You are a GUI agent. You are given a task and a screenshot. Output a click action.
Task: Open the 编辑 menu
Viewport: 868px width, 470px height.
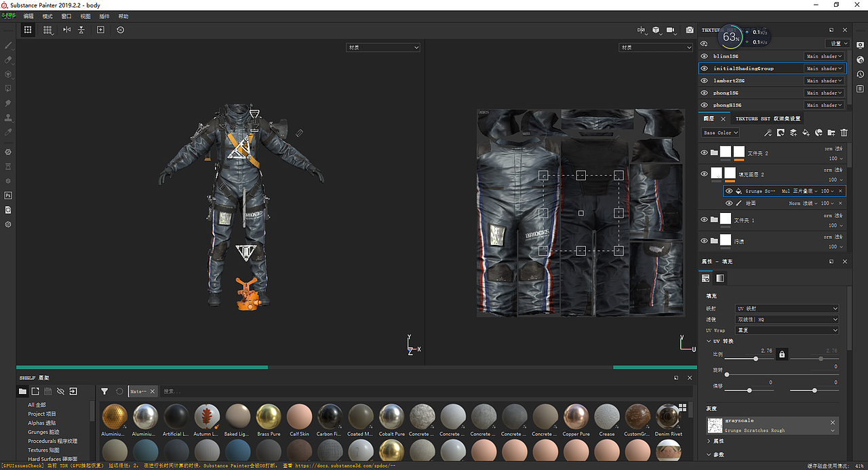(x=28, y=16)
